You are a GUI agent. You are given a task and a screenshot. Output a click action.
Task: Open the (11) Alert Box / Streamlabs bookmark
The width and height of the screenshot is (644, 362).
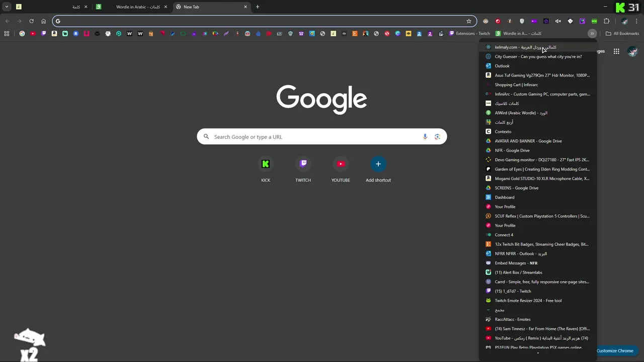tap(538, 273)
